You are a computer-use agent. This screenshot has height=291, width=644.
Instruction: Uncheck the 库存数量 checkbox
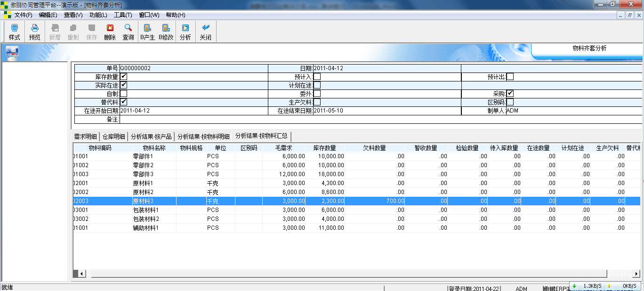pos(124,76)
